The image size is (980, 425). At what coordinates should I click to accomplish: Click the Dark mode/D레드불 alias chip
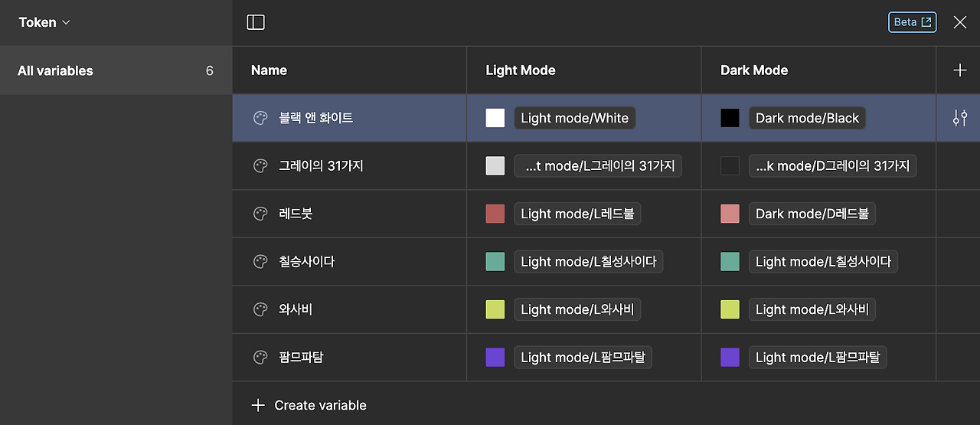812,214
